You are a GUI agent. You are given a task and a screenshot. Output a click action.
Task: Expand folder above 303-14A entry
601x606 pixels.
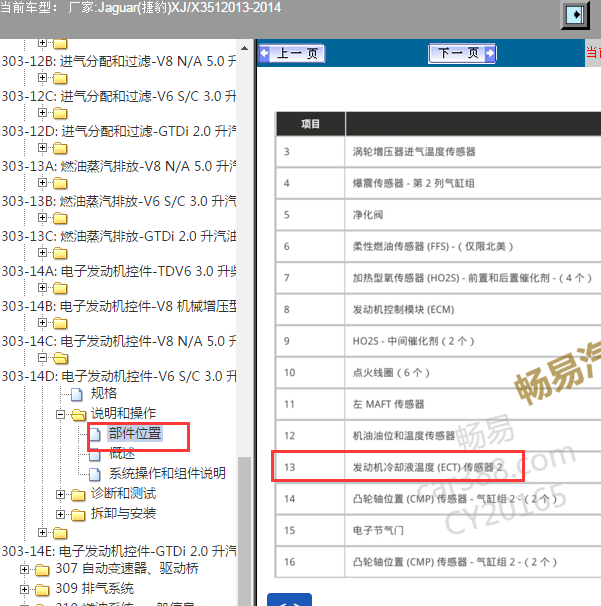[43, 252]
